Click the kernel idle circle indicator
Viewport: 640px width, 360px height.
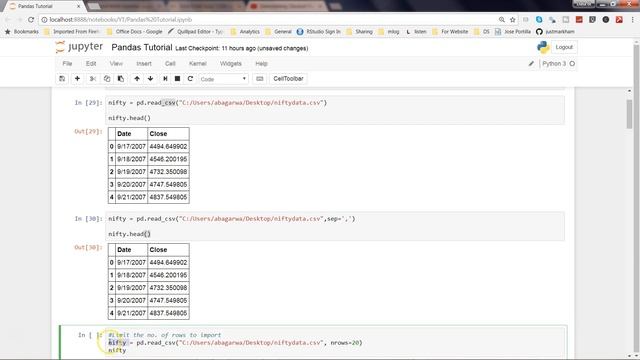click(572, 64)
